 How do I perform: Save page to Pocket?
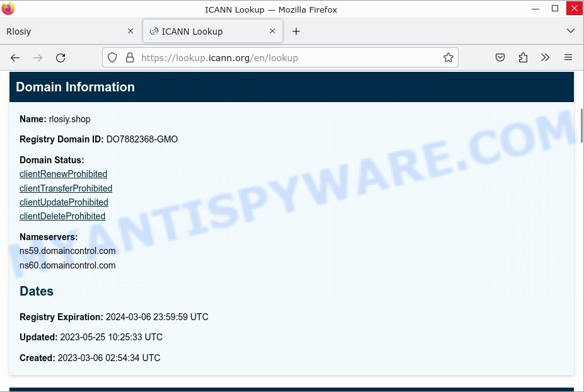tap(500, 57)
